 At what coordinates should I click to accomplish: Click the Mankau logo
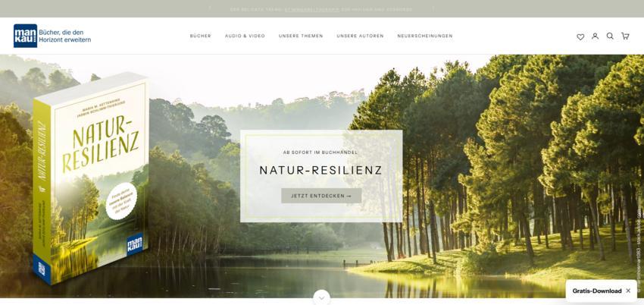pyautogui.click(x=26, y=36)
